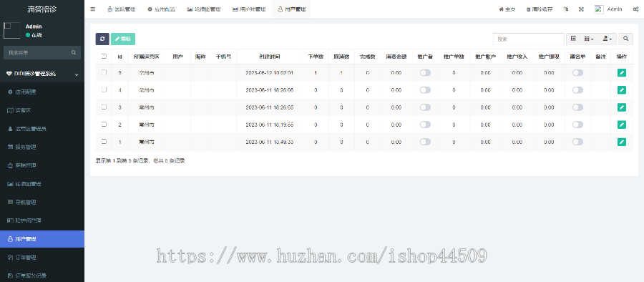
Task: Click the green edit pencil for row Id 3
Action: [622, 107]
